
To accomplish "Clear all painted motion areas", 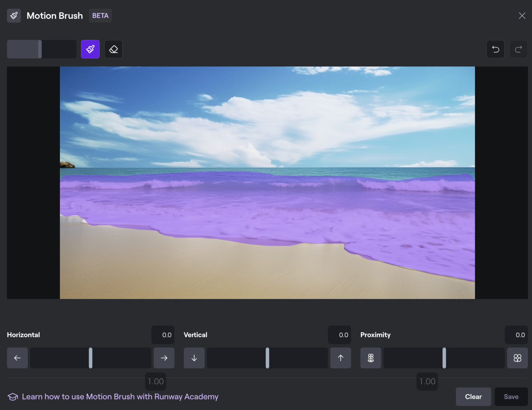I will coord(473,397).
